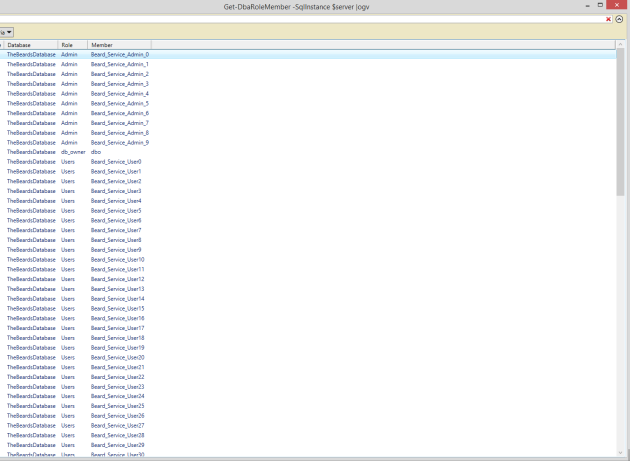Click TheBeardsDatabase in the dbo row
This screenshot has height=461, width=630.
(31, 152)
